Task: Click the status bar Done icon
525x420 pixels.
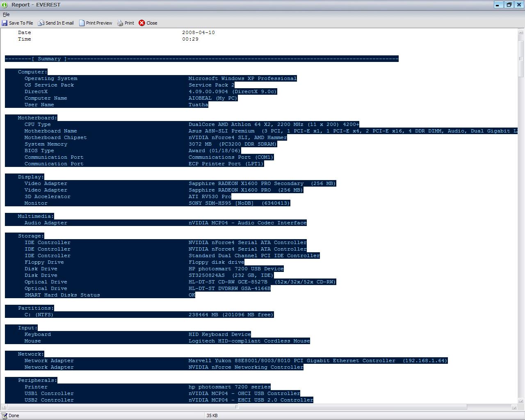Action: click(x=4, y=415)
